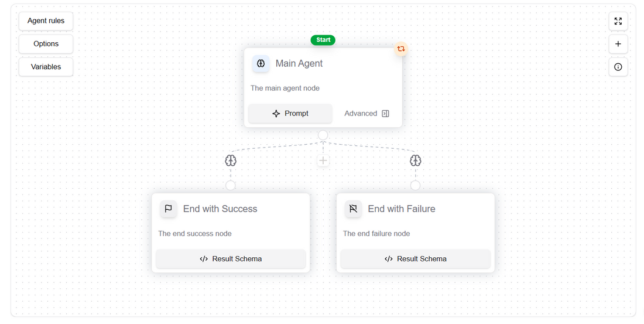Open Result Schema for End with Success

(231, 259)
